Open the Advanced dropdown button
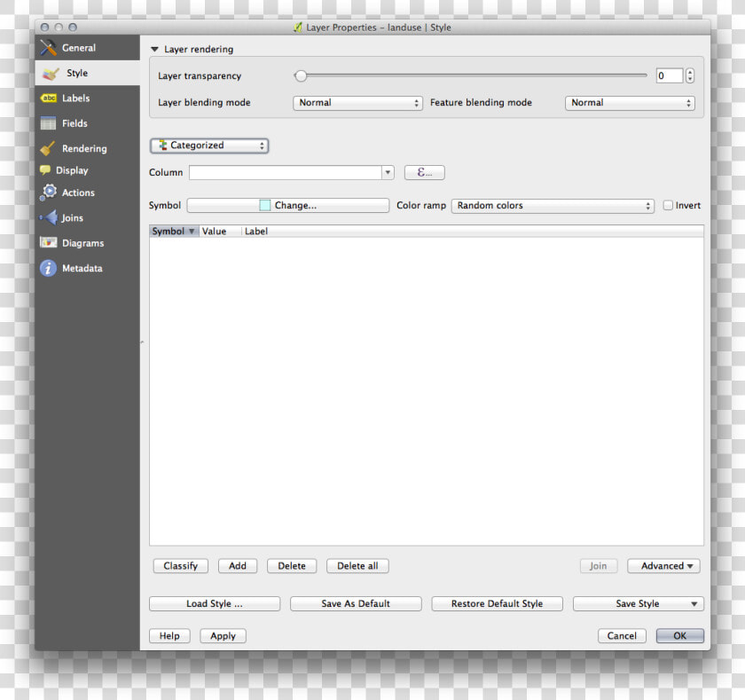Viewport: 745px width, 700px height. pos(663,565)
